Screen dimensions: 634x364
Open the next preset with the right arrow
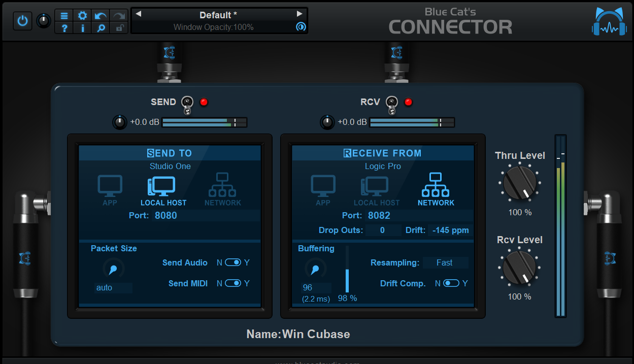coord(299,14)
